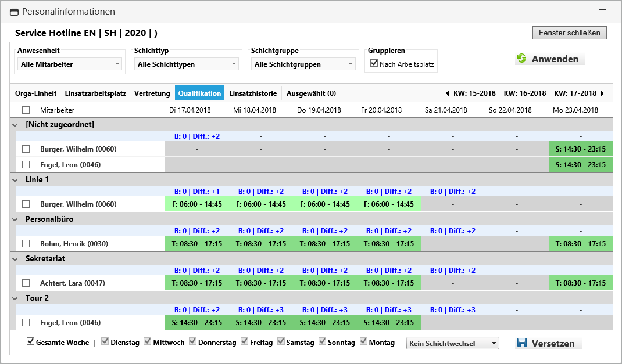The width and height of the screenshot is (622, 364).
Task: Switch to the Orga-Einheit tab
Action: point(35,93)
